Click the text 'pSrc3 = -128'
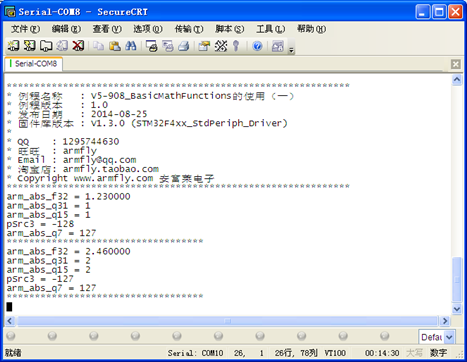The height and width of the screenshot is (362, 467). [40, 224]
